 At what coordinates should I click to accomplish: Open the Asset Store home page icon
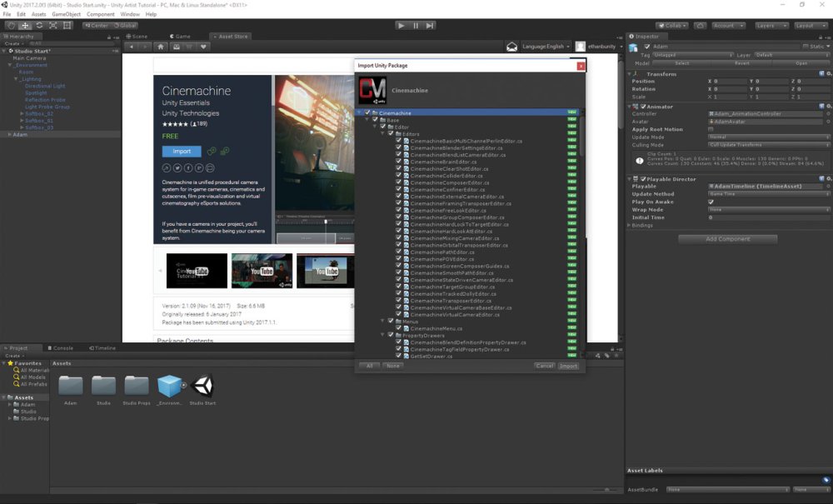pos(161,47)
